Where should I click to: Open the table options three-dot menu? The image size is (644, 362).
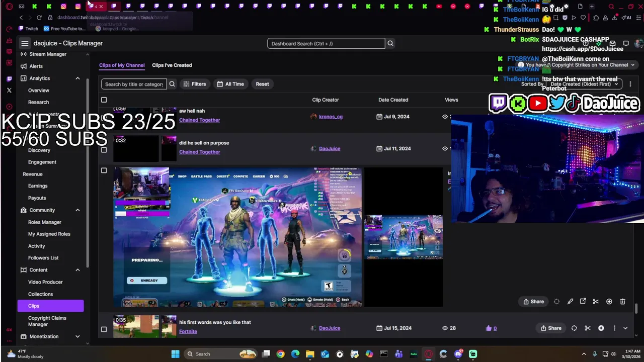(630, 84)
